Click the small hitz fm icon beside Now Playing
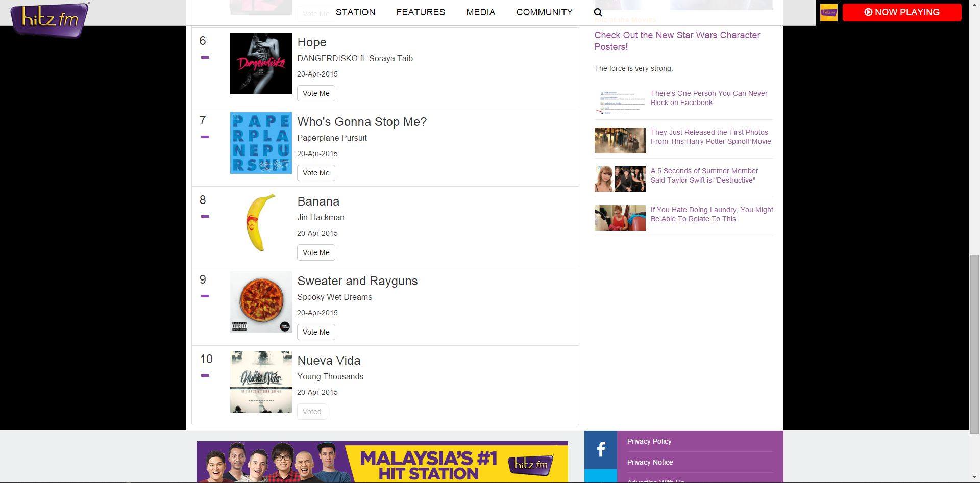The width and height of the screenshot is (980, 483). pyautogui.click(x=828, y=12)
